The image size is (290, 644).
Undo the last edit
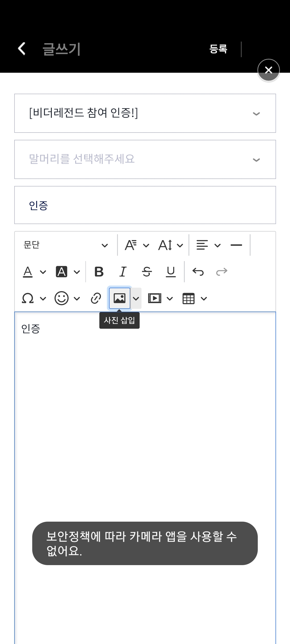[198, 272]
